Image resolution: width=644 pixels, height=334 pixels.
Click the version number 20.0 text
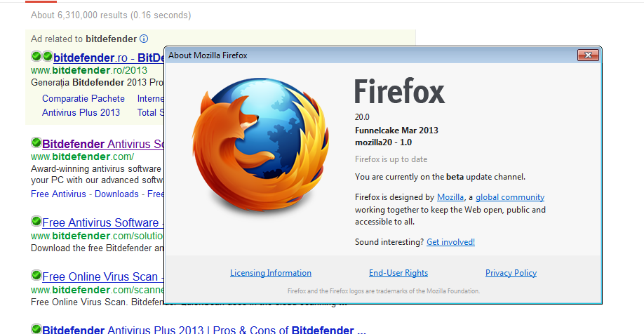pyautogui.click(x=362, y=117)
